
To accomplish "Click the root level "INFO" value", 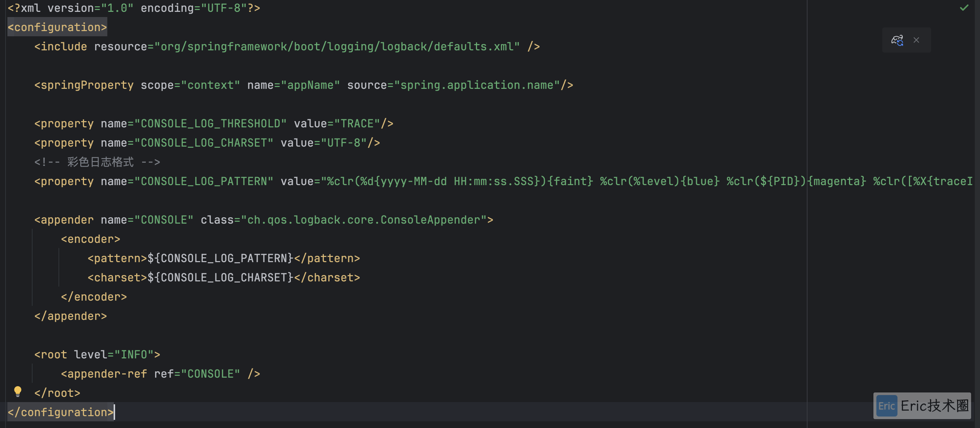I will click(134, 355).
